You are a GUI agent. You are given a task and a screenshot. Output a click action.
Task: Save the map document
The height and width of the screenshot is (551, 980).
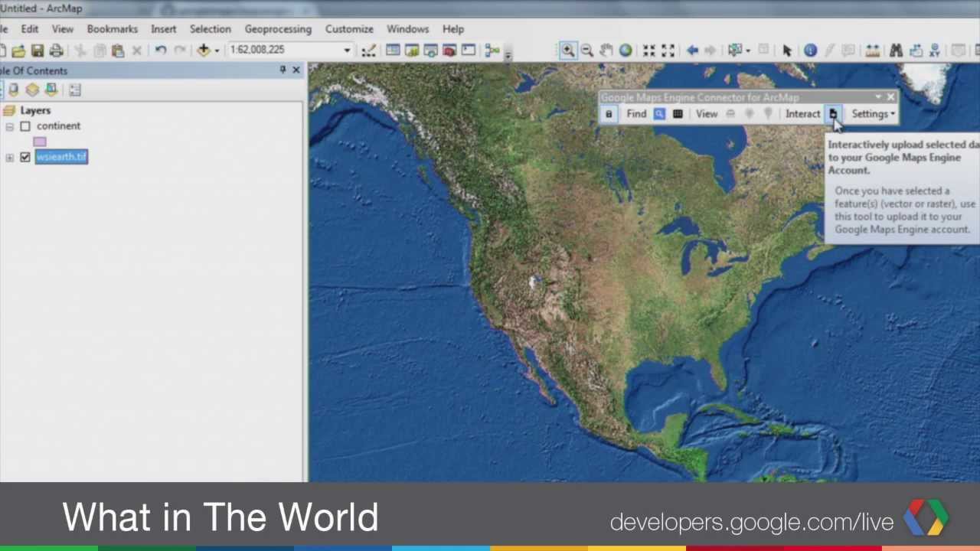point(37,51)
